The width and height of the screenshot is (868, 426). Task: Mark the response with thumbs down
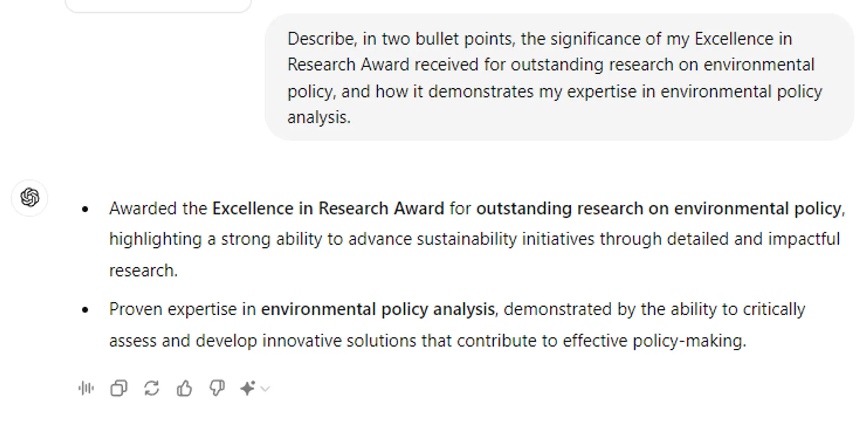(217, 388)
